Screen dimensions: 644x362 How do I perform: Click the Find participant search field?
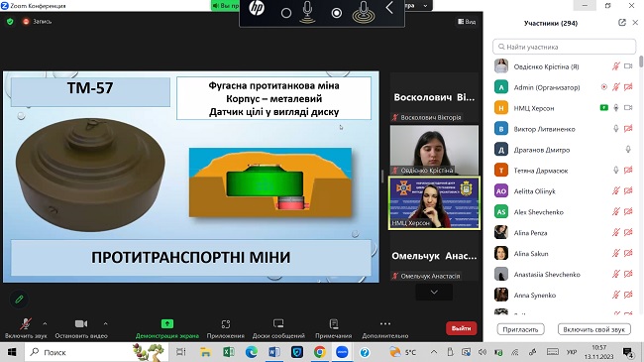[x=564, y=47]
